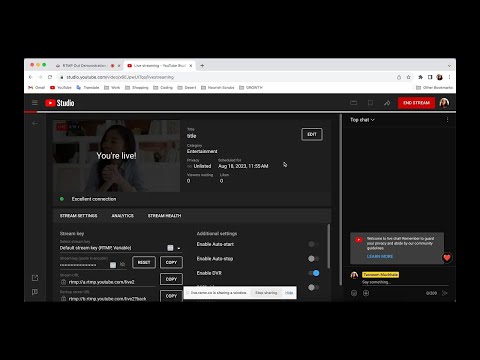The image size is (480, 360).
Task: Open the Coding bookmarks folder
Action: 163,88
